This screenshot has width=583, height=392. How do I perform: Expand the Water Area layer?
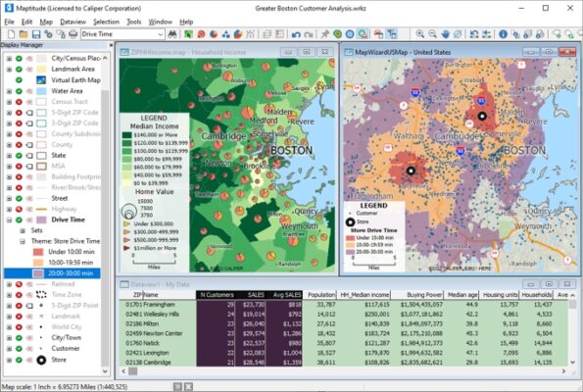(x=9, y=91)
